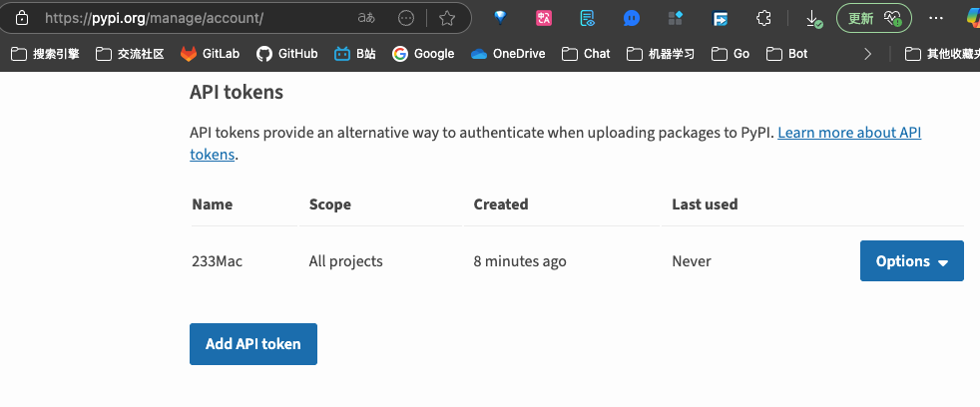This screenshot has width=980, height=407.
Task: Open the 搜索引擎 bookmarks folder
Action: [x=45, y=54]
